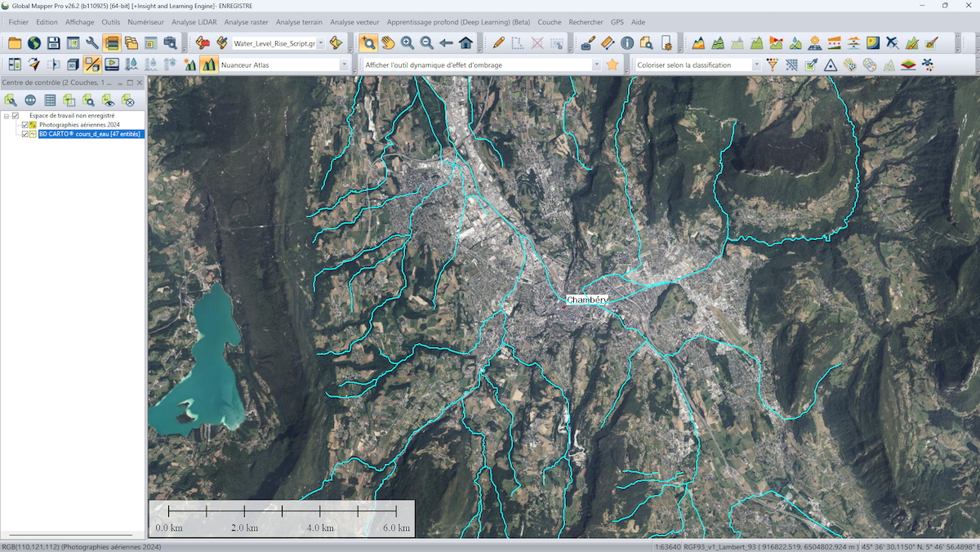Toggle the BD CARTO cours_d_eau layer checkbox
Viewport: 980px width, 552px height.
coord(25,134)
